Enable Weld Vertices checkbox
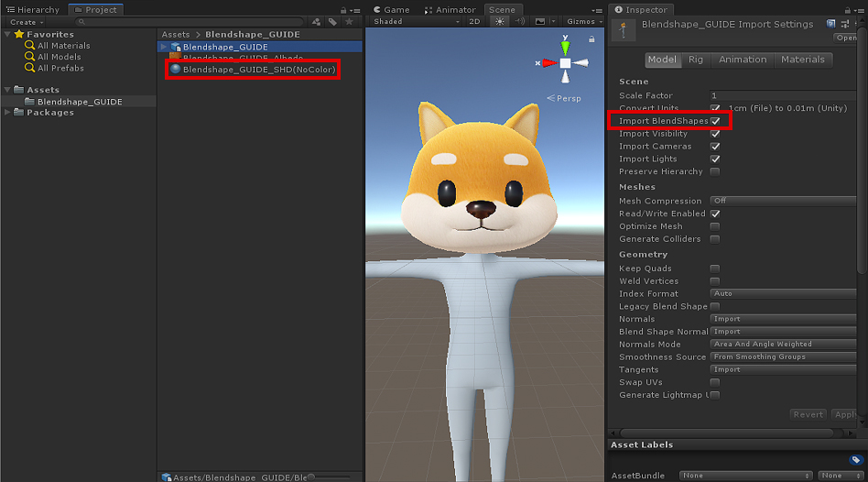The image size is (868, 482). coord(715,281)
